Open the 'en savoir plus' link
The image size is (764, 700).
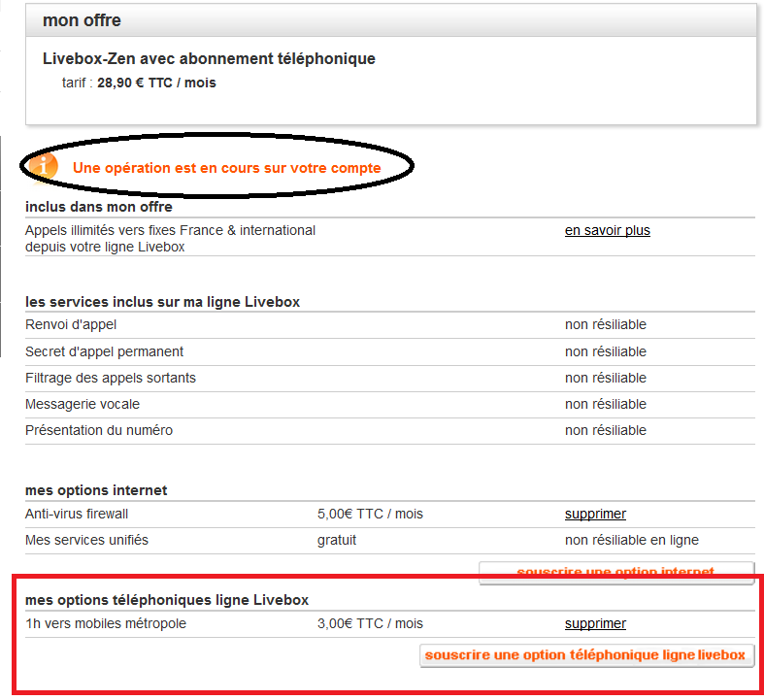(607, 230)
